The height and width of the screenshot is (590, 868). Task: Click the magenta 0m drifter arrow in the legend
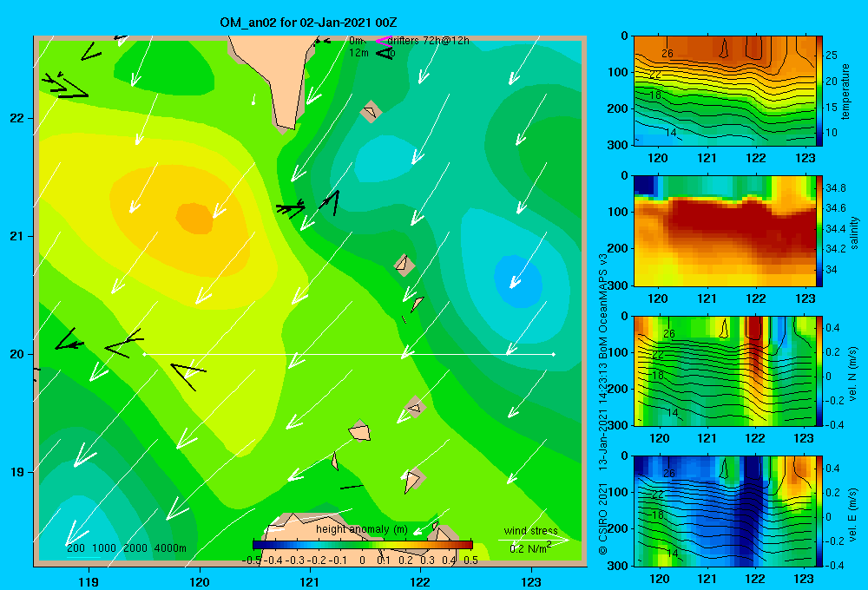pos(384,41)
